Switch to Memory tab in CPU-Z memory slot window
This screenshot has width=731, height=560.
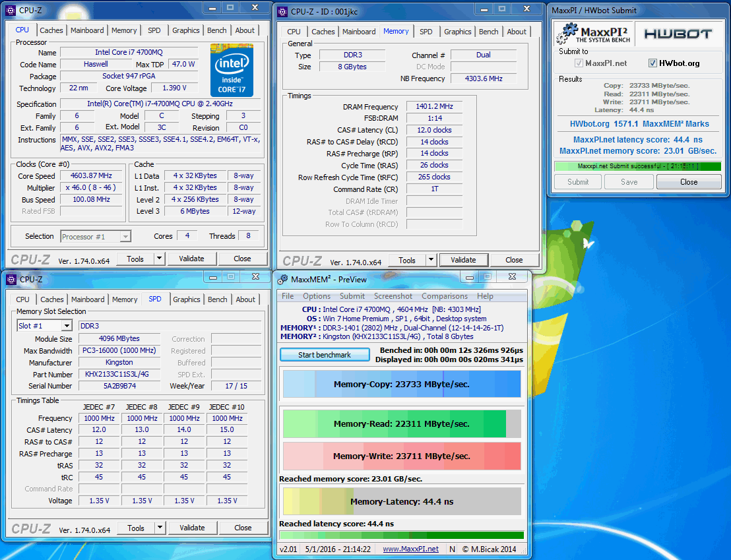[x=125, y=299]
